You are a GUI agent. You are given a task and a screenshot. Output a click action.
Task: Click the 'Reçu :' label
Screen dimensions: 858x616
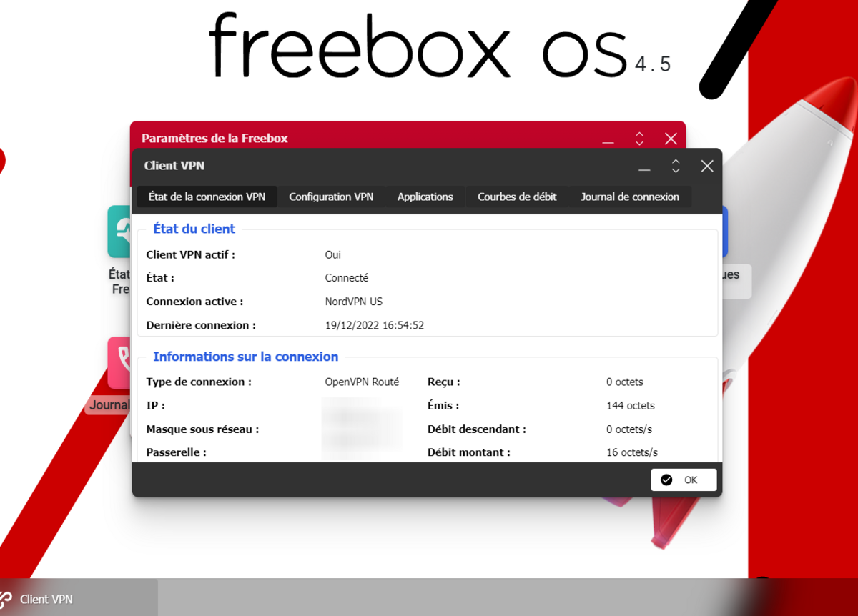click(x=444, y=382)
